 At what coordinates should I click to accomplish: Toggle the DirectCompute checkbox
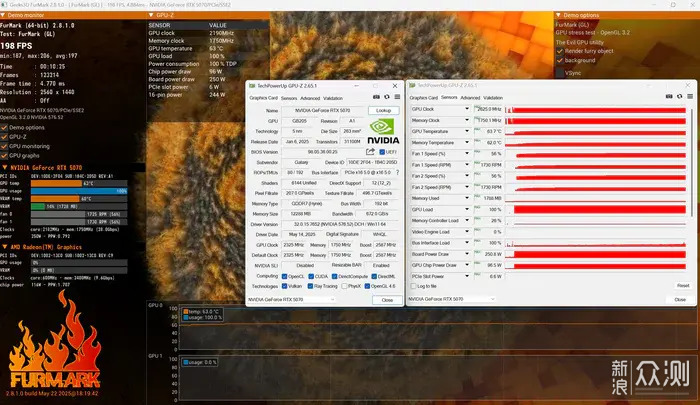(x=334, y=276)
